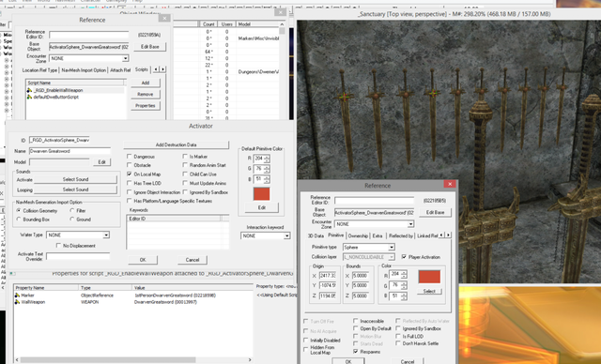This screenshot has width=601, height=364.
Task: Choose the Ground NavMesh option
Action: click(72, 220)
